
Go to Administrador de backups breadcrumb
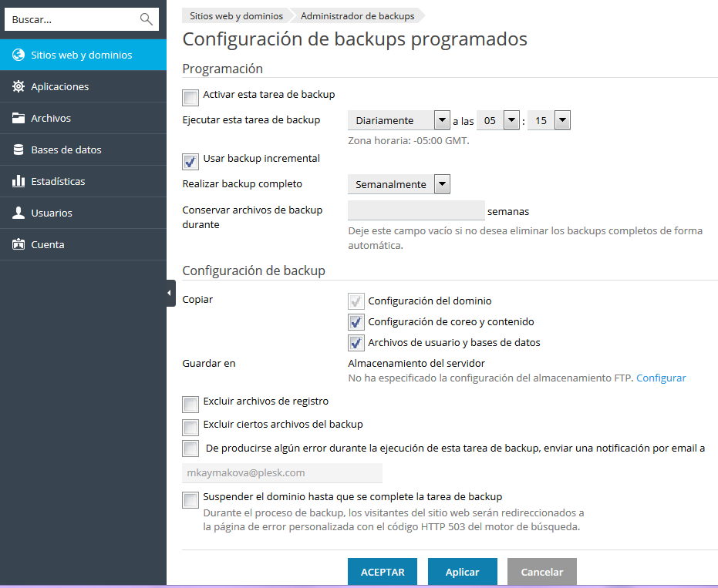click(357, 16)
